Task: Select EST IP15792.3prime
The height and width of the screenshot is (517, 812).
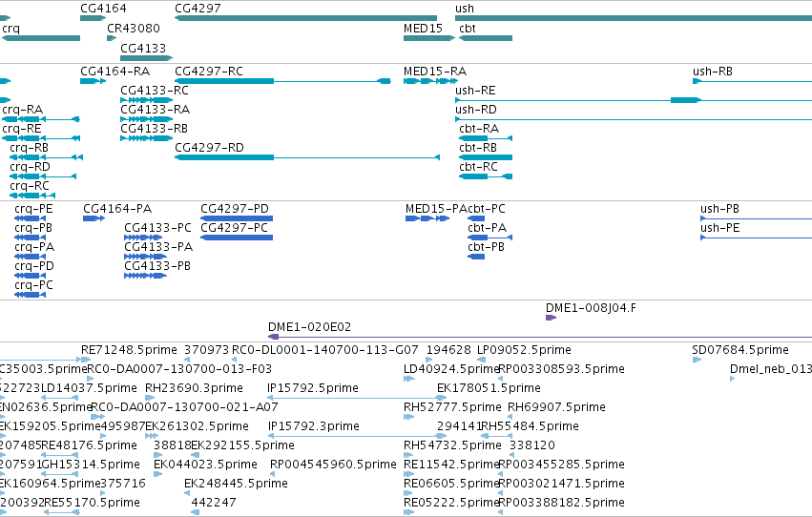Action: coord(313,426)
